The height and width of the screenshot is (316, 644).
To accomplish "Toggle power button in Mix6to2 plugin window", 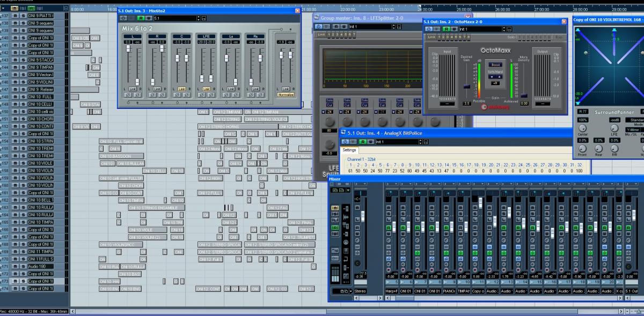I will (x=123, y=18).
